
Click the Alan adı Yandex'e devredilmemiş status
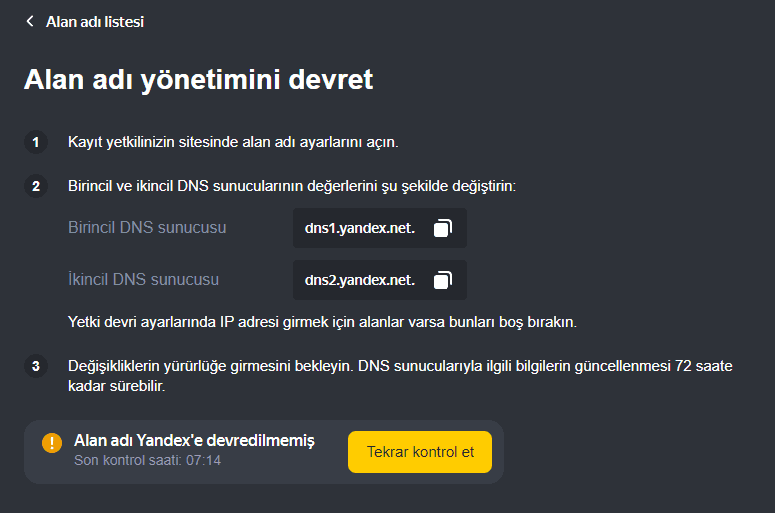click(194, 440)
